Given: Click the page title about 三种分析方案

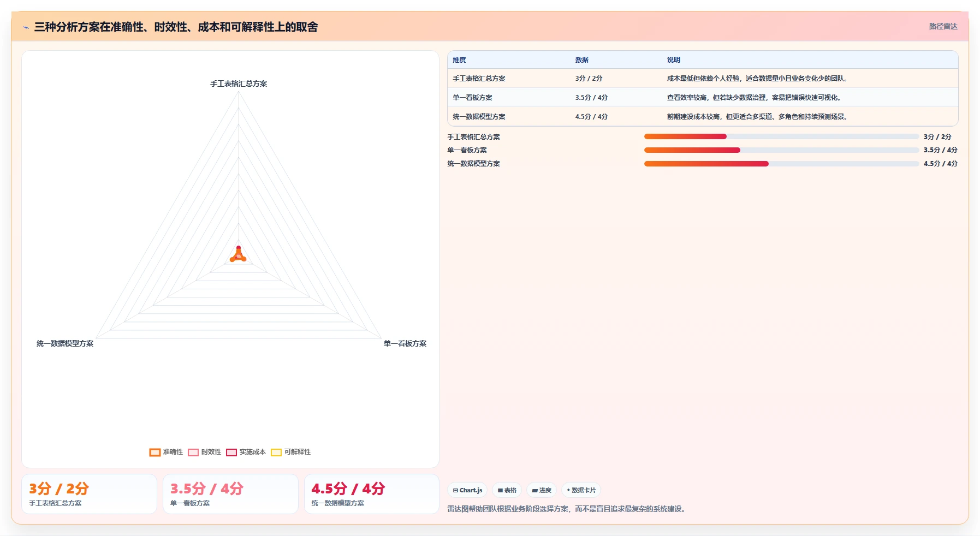Looking at the screenshot, I should pyautogui.click(x=176, y=27).
